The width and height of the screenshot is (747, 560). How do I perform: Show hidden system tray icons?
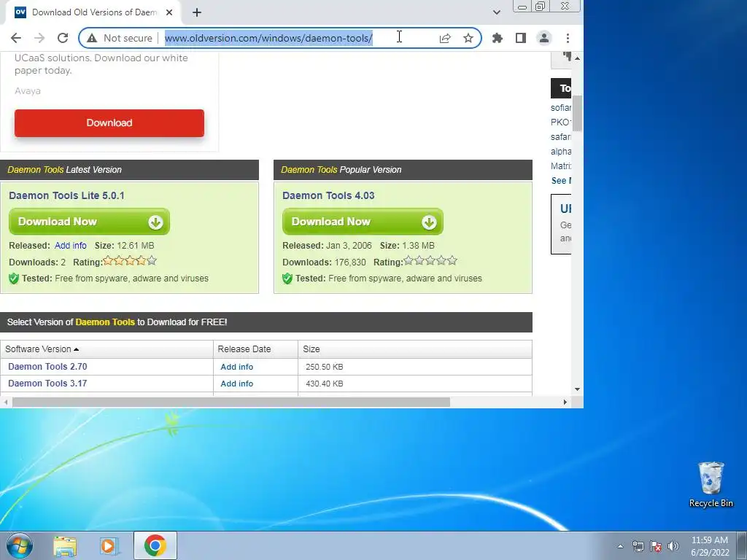click(620, 546)
